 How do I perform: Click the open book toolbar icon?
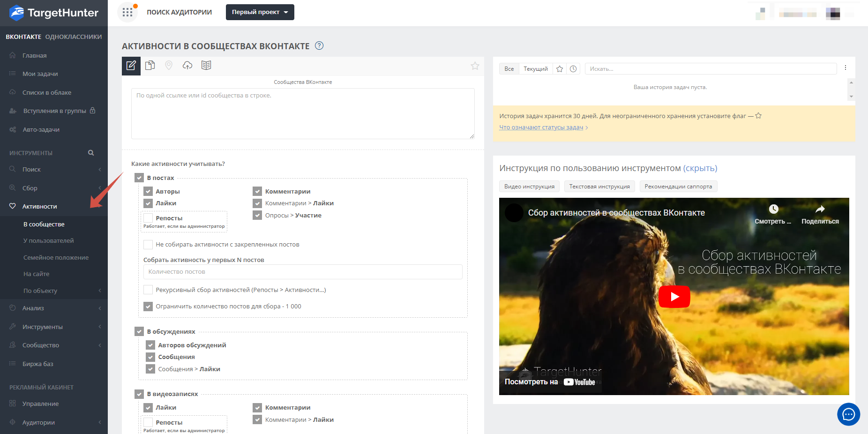(x=206, y=66)
